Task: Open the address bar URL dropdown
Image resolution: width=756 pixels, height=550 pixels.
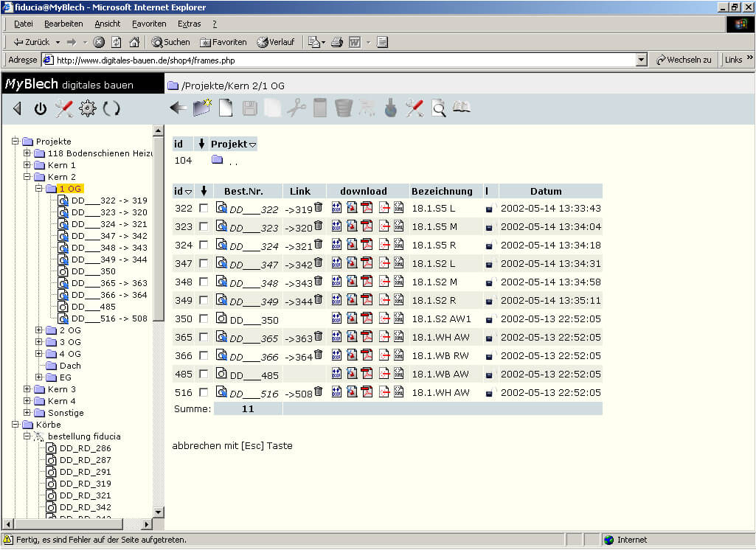Action: point(641,60)
